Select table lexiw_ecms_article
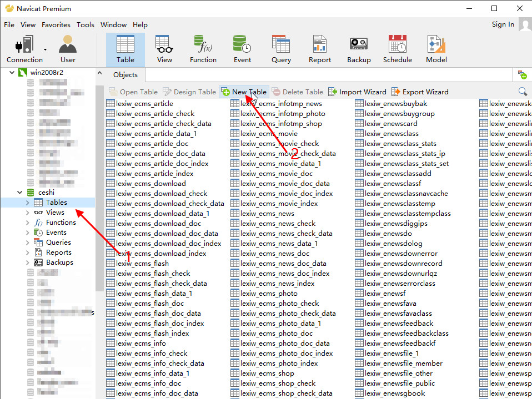The width and height of the screenshot is (532, 399). pyautogui.click(x=140, y=104)
